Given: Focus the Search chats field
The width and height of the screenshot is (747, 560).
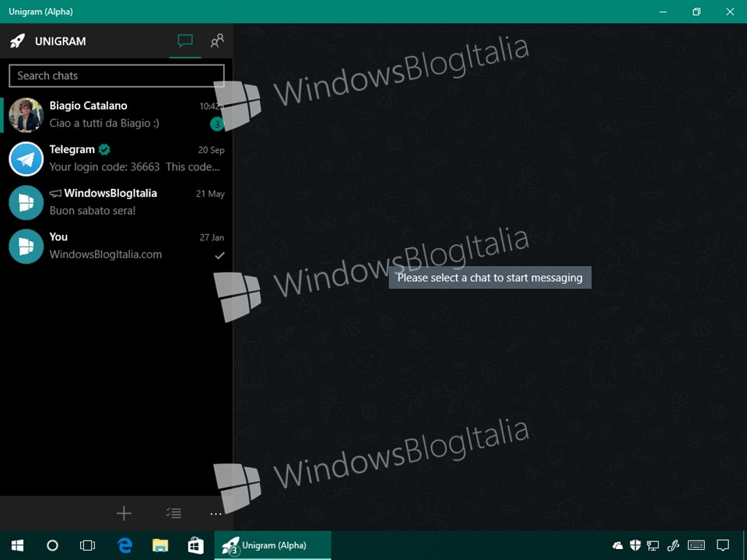Looking at the screenshot, I should (116, 75).
